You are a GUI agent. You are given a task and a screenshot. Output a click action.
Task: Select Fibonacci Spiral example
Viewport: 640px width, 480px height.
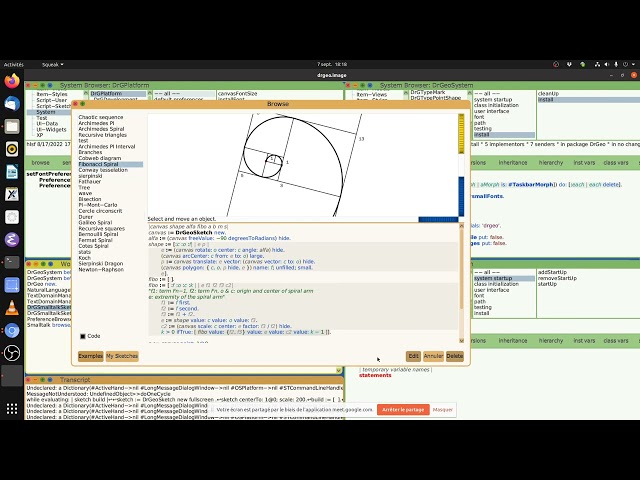[111, 164]
